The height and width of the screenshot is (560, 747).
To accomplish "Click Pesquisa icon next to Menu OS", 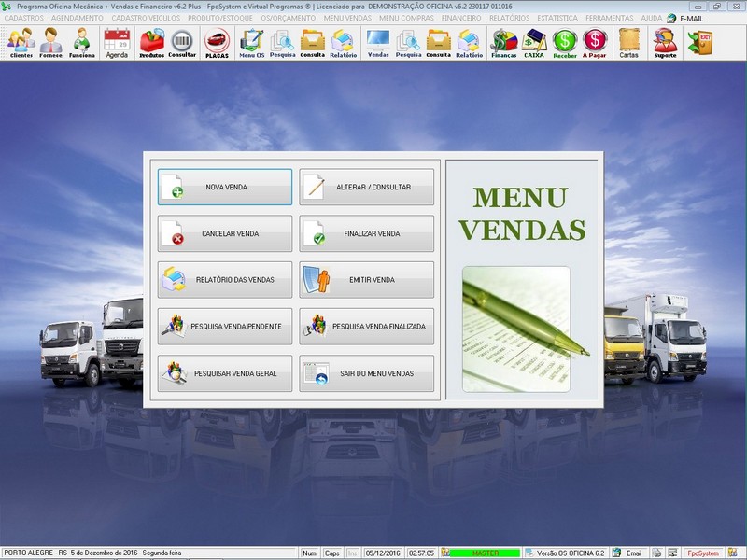I will point(283,43).
